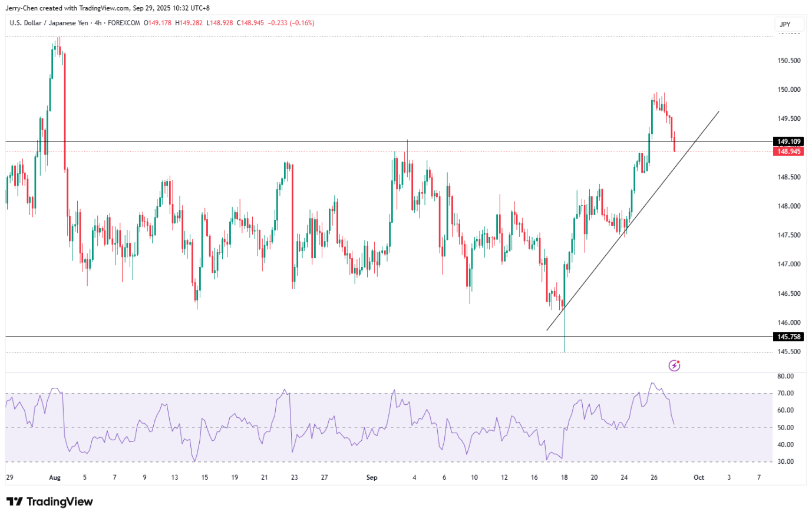This screenshot has width=812, height=518.
Task: Select the 149.109 horizontal line price label
Action: (788, 141)
